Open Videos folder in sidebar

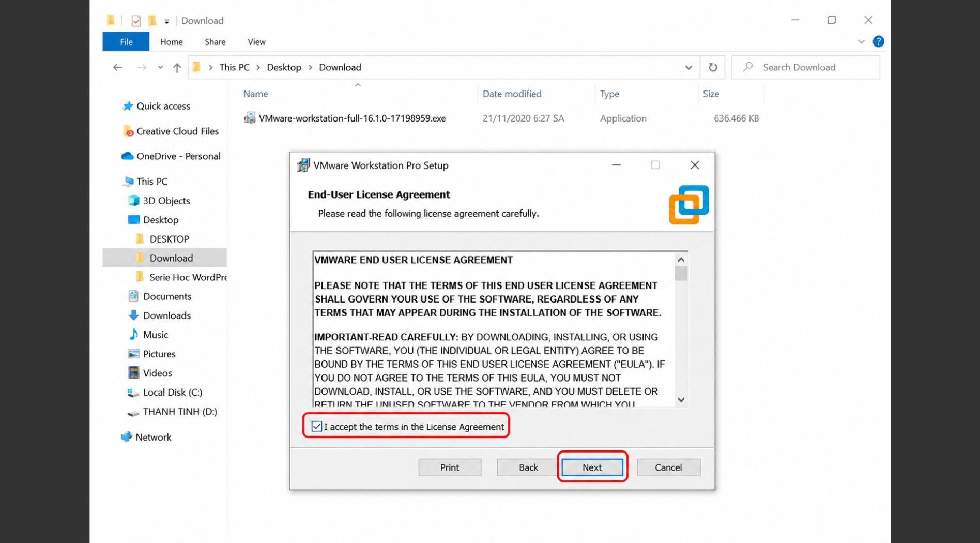[157, 373]
